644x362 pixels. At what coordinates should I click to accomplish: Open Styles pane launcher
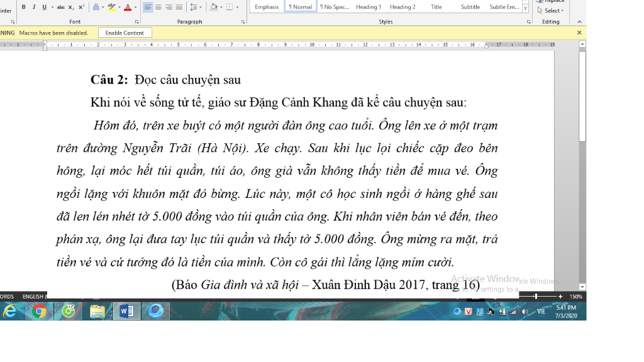pos(528,22)
